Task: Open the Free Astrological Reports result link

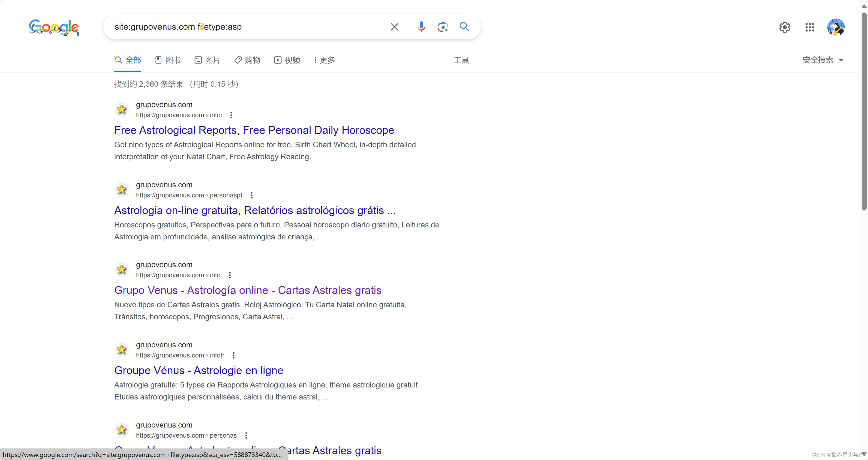Action: pyautogui.click(x=254, y=130)
